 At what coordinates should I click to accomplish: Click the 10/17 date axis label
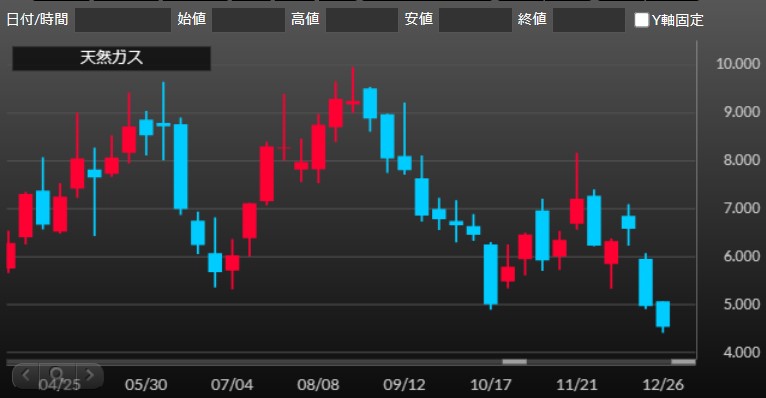click(490, 385)
